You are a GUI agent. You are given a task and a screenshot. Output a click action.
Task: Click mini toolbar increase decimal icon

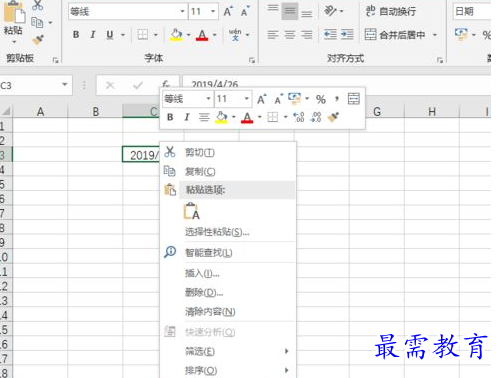(x=298, y=117)
